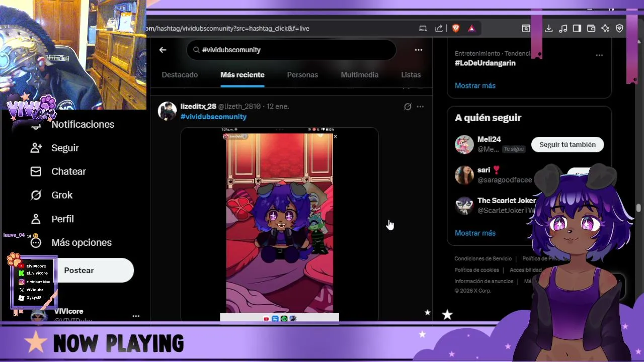Open search options three-dot menu

[418, 50]
